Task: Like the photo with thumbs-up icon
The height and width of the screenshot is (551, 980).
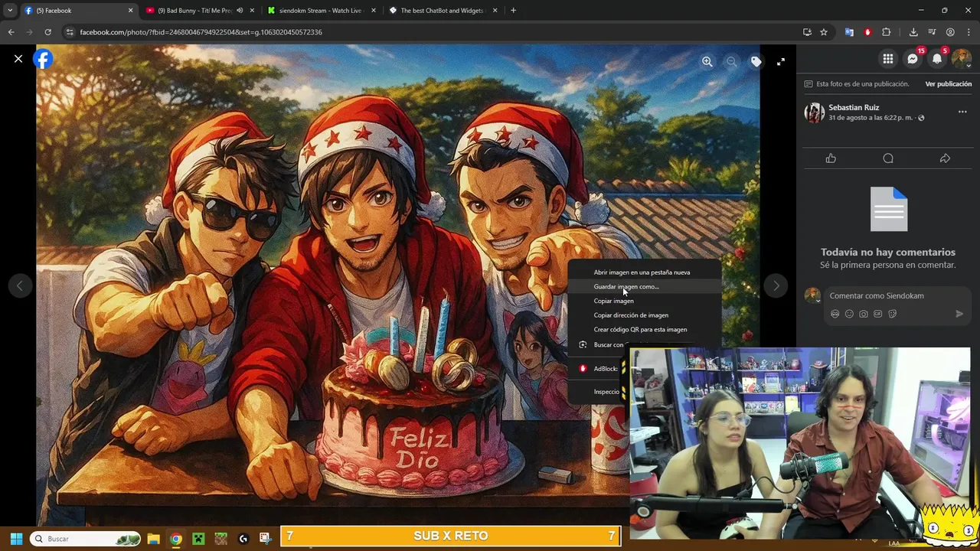Action: click(x=831, y=158)
